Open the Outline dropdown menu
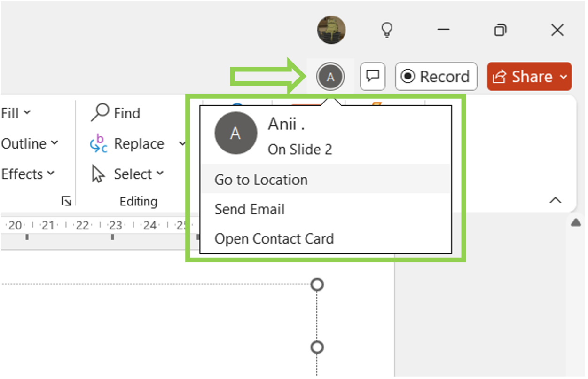Image resolution: width=588 pixels, height=379 pixels. coord(54,143)
